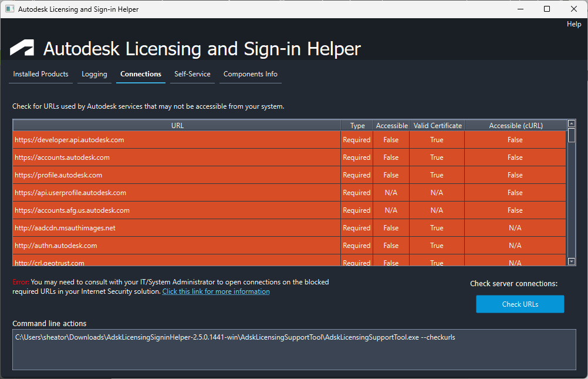Sort by the Accessible column header

[x=391, y=126]
